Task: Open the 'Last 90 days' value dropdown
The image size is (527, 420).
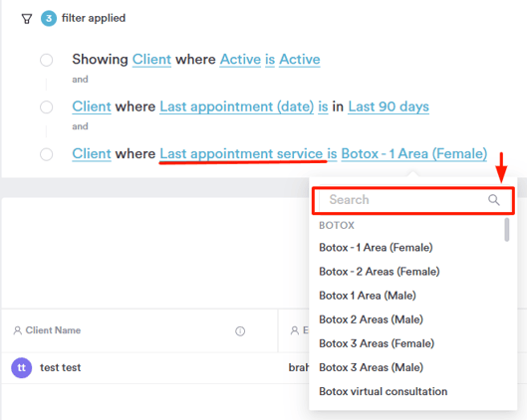Action: 389,106
